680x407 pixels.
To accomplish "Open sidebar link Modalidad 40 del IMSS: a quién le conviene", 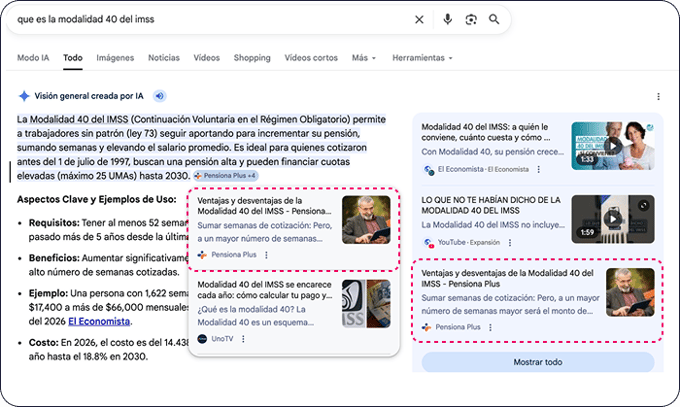I will pos(486,132).
